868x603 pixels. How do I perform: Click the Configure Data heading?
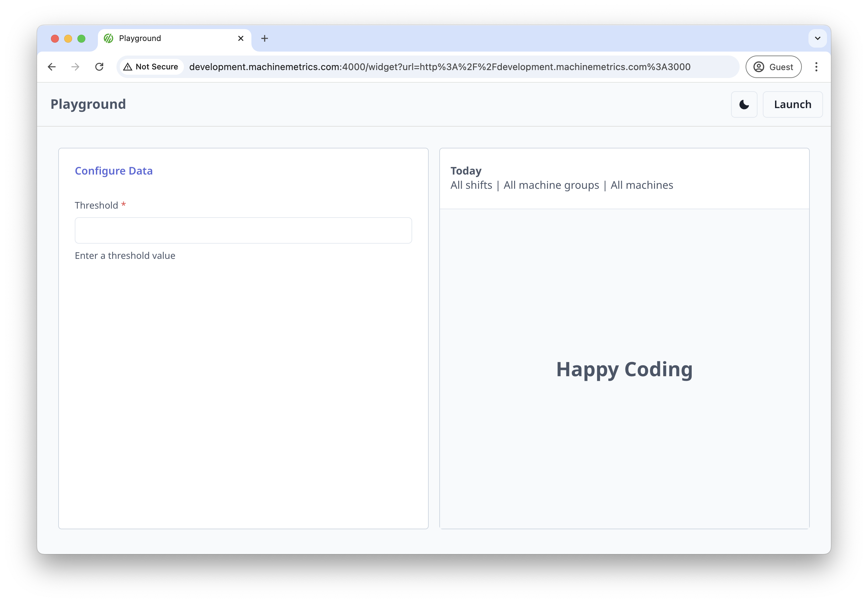click(114, 171)
